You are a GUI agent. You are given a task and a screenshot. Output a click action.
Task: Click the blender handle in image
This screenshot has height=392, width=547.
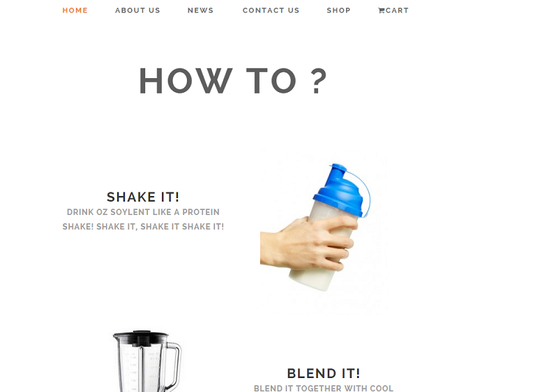[174, 364]
